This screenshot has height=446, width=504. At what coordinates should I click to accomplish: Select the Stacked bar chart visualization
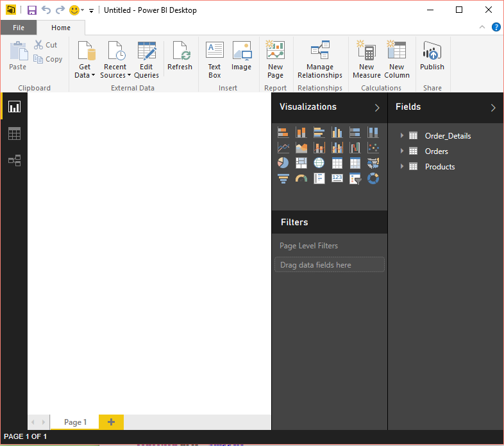(283, 132)
